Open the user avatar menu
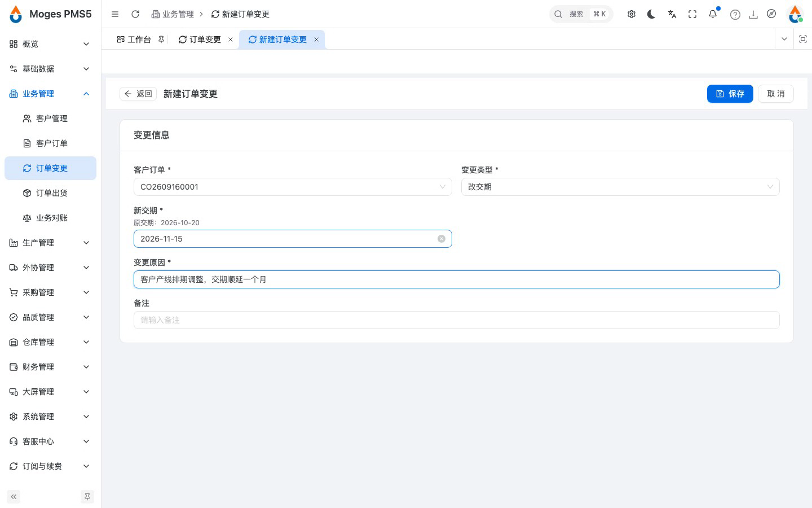The width and height of the screenshot is (812, 508). click(x=795, y=14)
